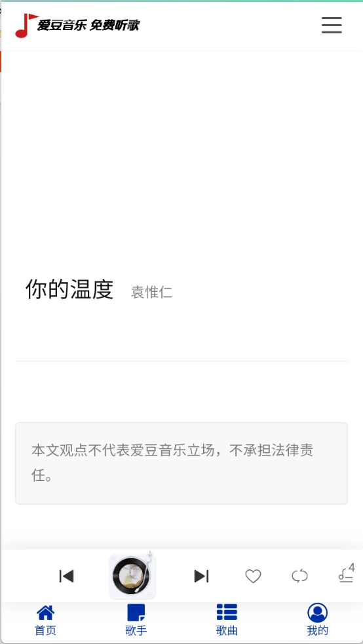This screenshot has height=644, width=363.
Task: Click the list icon above 歌曲
Action: click(227, 612)
